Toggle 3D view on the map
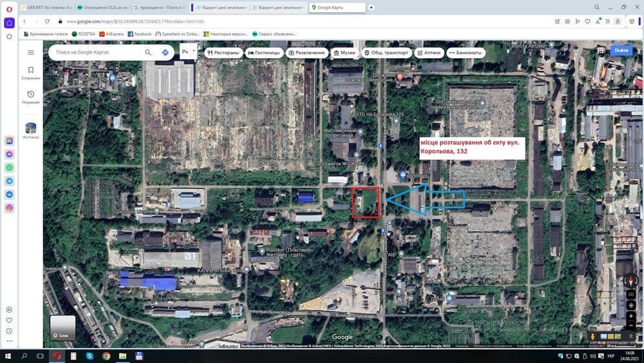 631,295
